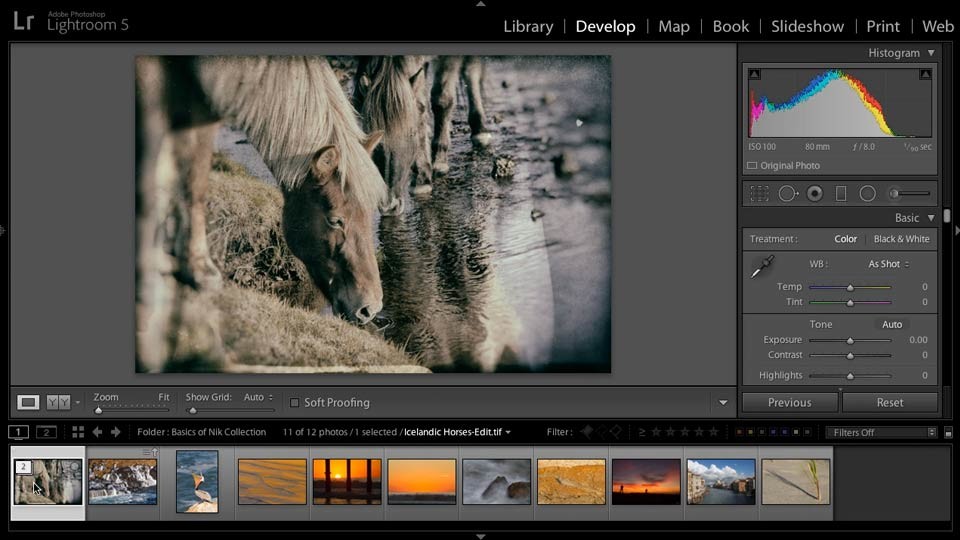Open toolbar content dropdown arrow

tap(723, 402)
